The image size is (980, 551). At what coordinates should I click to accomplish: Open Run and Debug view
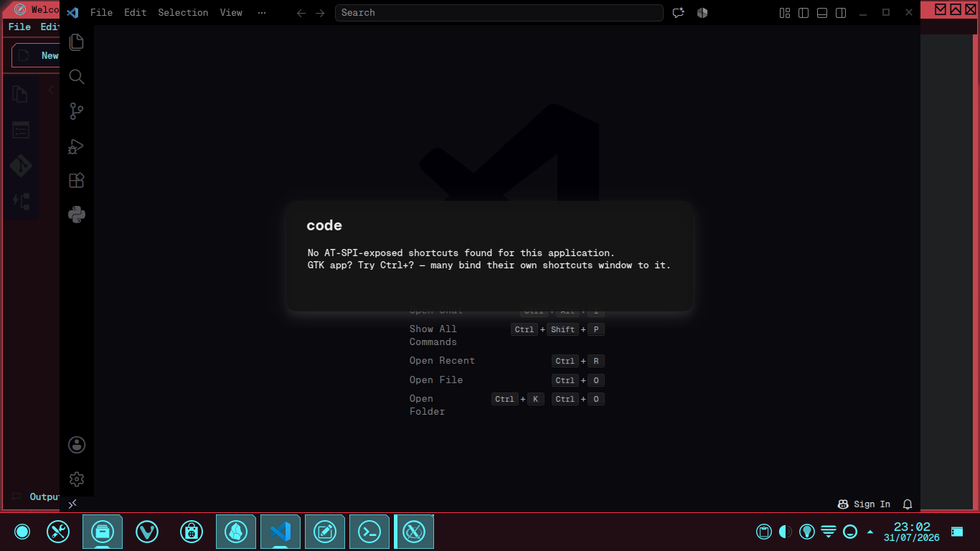tap(77, 146)
